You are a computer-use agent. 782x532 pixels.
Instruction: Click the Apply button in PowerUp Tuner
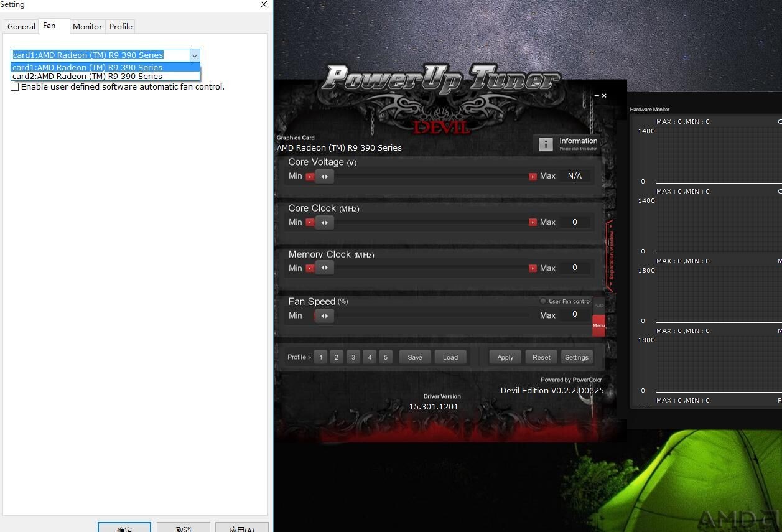point(505,357)
